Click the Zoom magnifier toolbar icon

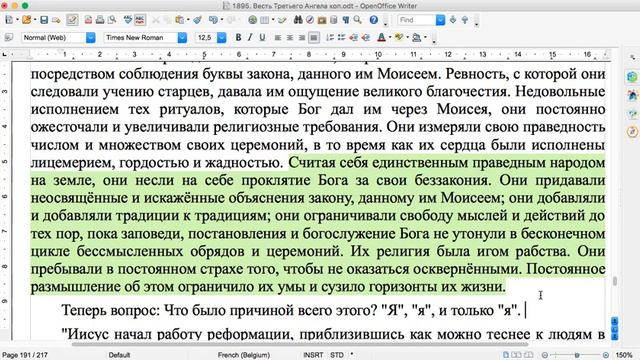click(x=358, y=20)
